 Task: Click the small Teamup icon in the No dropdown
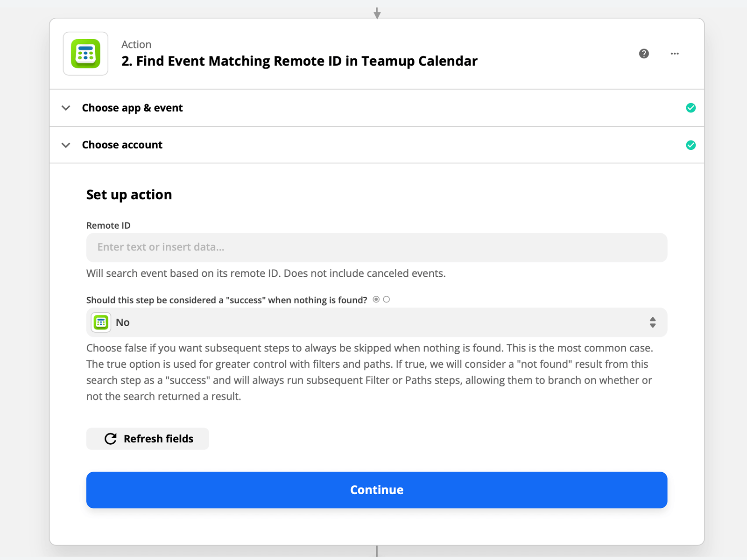[101, 322]
